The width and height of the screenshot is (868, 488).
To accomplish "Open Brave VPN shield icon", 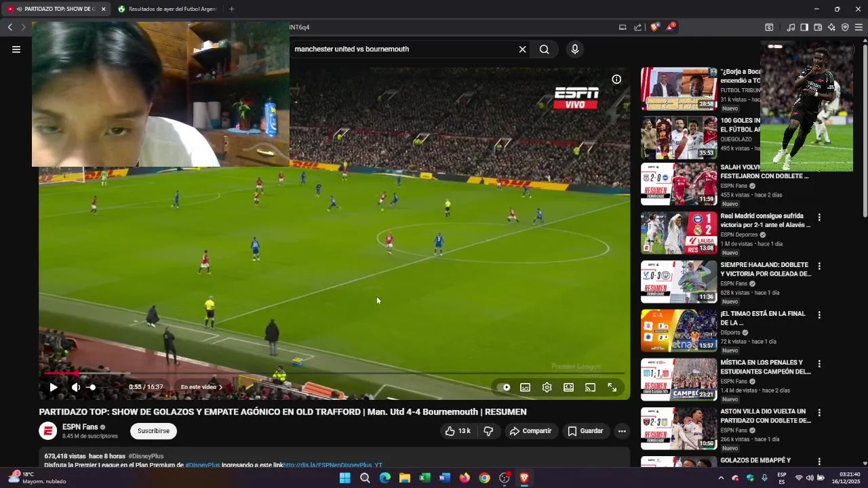I will 845,27.
